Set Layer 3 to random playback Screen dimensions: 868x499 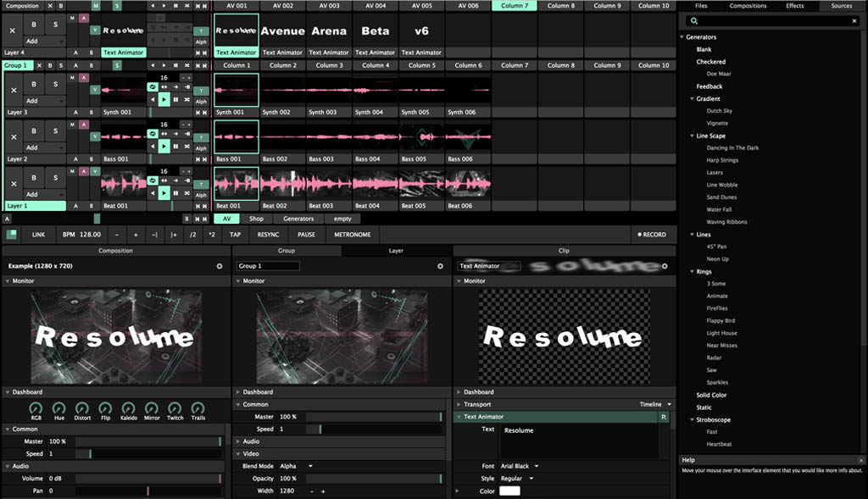coord(187,100)
